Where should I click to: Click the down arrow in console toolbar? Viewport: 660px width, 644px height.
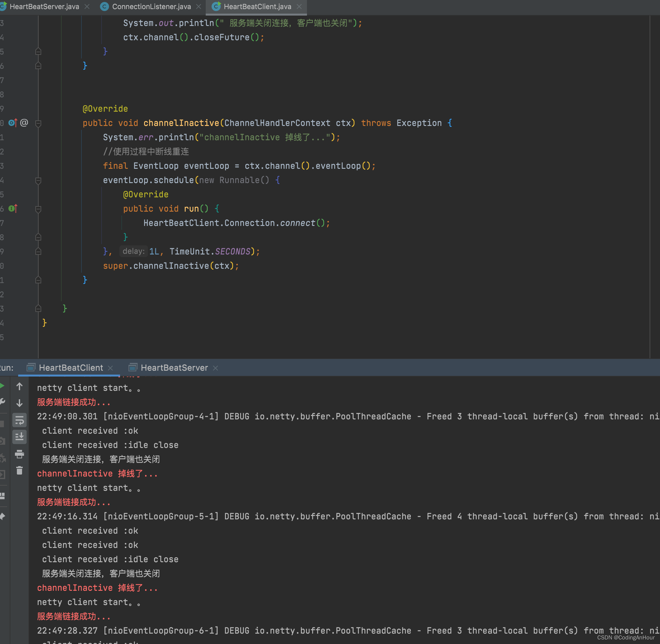tap(19, 403)
